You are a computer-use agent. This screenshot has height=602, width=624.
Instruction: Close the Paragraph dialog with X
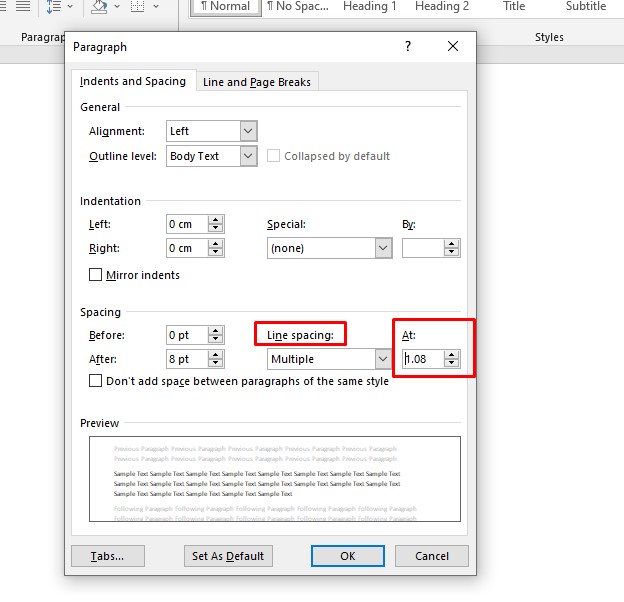pyautogui.click(x=453, y=47)
